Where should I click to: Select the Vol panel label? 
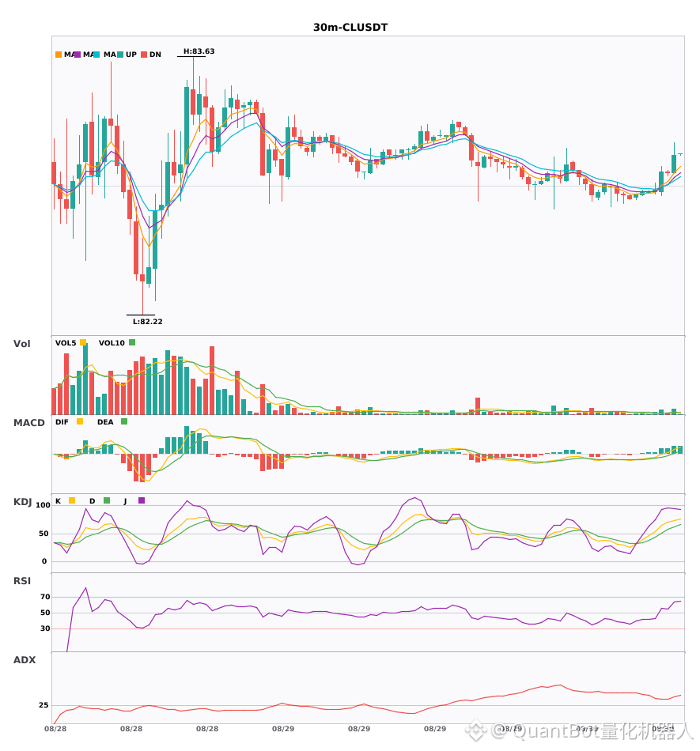tap(21, 344)
